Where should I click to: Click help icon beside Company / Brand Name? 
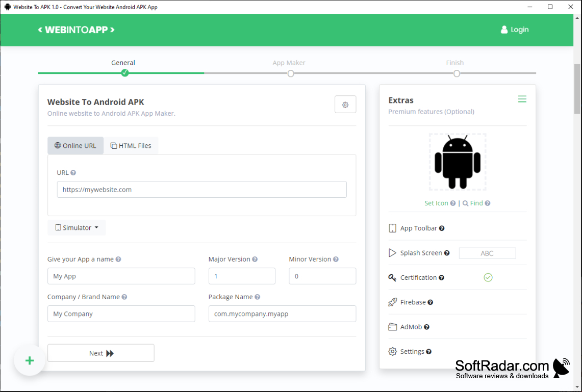coord(124,297)
